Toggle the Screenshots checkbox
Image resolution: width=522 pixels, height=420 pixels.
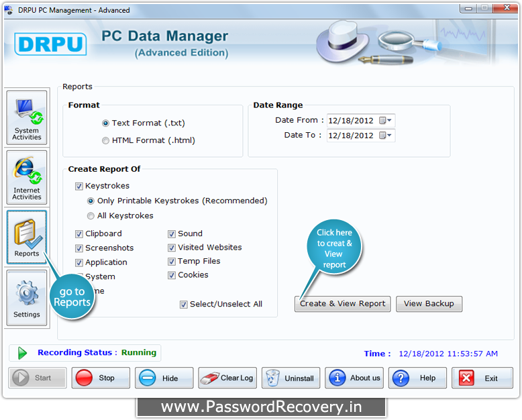click(79, 248)
